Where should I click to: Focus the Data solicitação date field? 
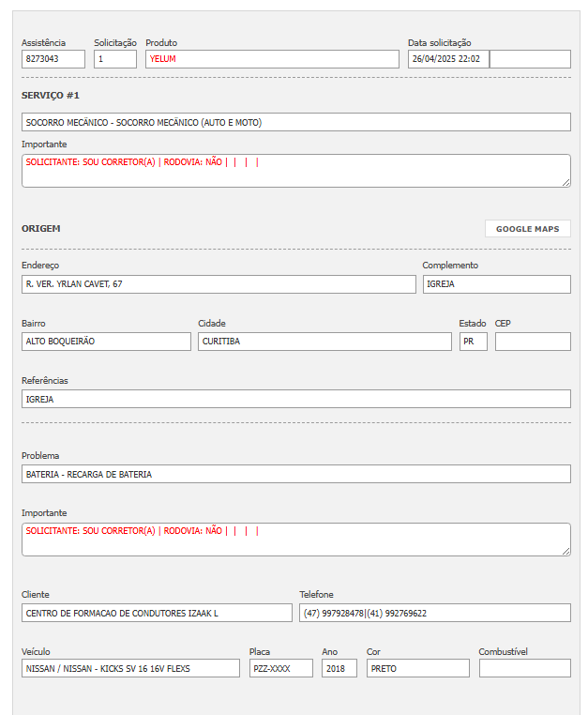click(448, 59)
